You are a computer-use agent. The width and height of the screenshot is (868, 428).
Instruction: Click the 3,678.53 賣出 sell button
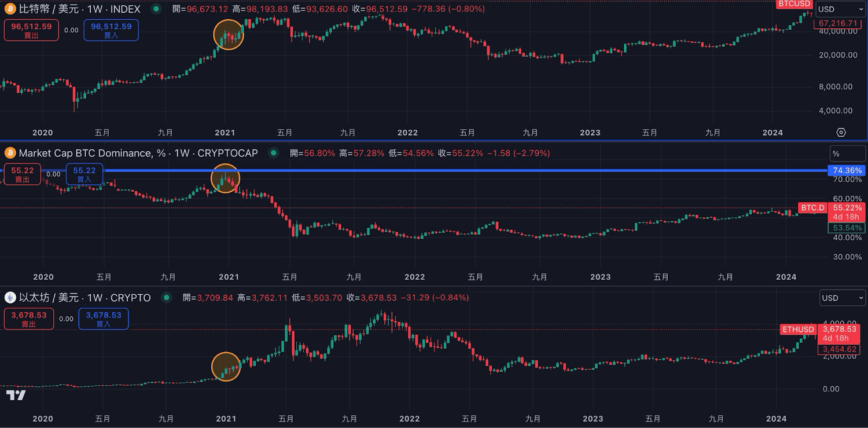[x=29, y=319]
